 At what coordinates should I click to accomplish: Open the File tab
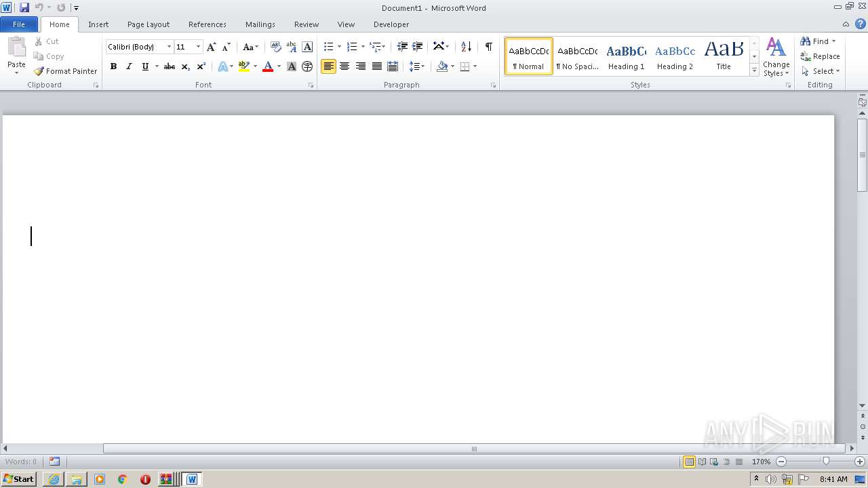(19, 24)
